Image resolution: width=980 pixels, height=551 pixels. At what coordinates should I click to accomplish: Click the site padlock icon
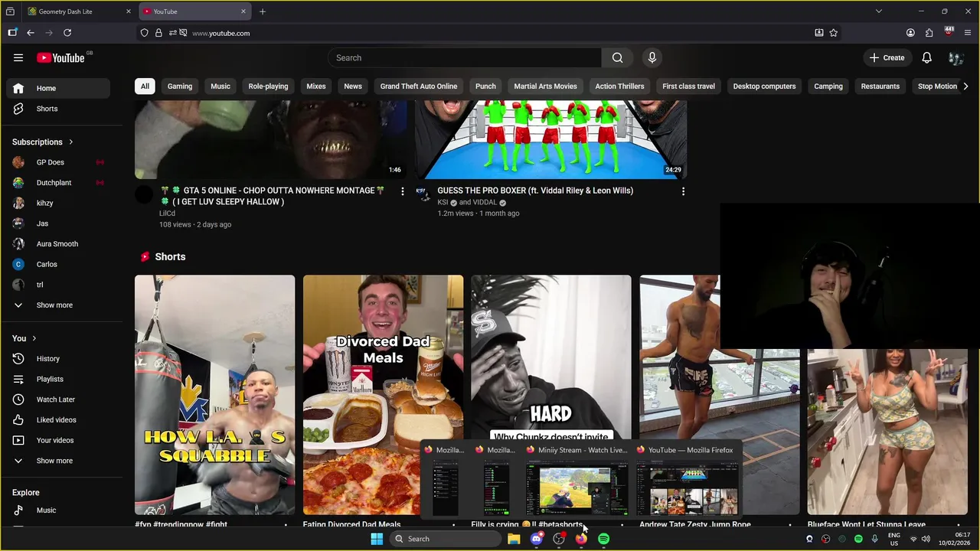pos(158,33)
